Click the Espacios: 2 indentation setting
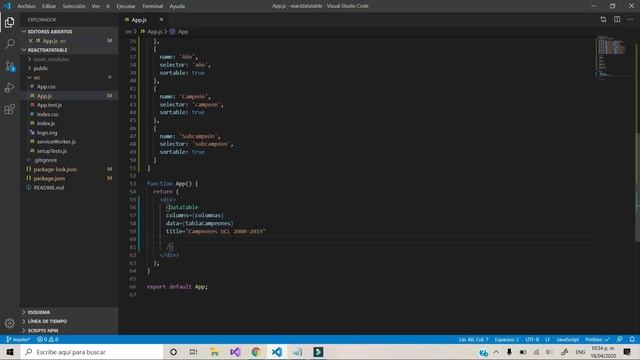The image size is (640, 360). pyautogui.click(x=507, y=340)
